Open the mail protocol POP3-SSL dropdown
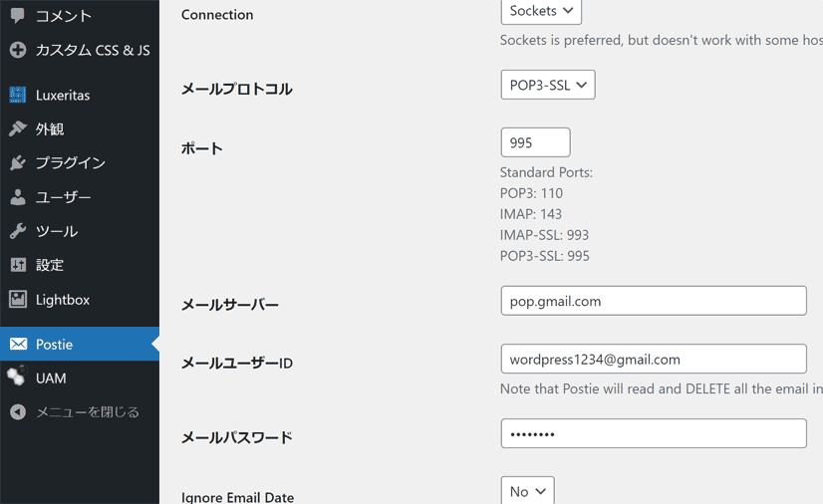This screenshot has height=504, width=823. pos(548,85)
